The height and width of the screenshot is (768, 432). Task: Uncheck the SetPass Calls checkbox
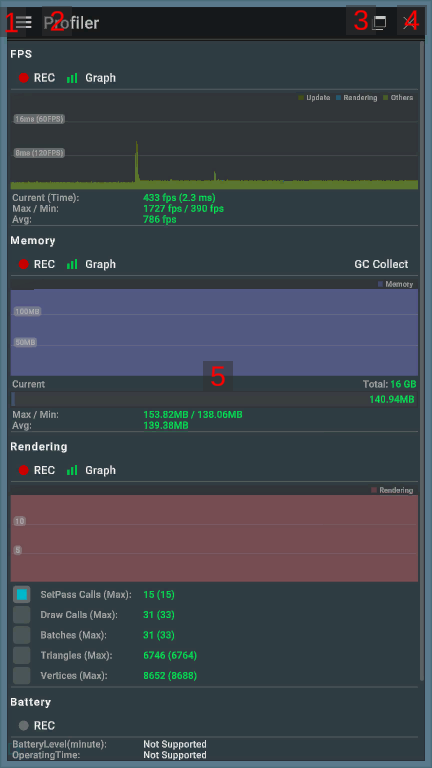click(x=22, y=595)
